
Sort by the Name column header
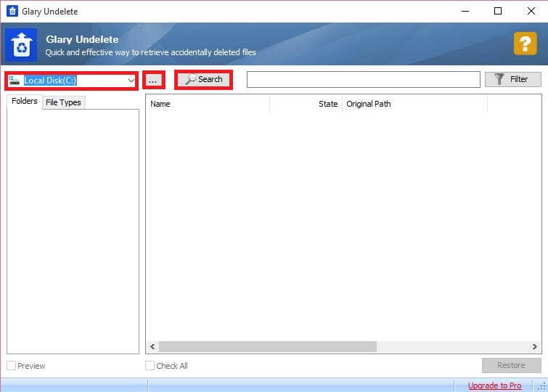coord(208,104)
